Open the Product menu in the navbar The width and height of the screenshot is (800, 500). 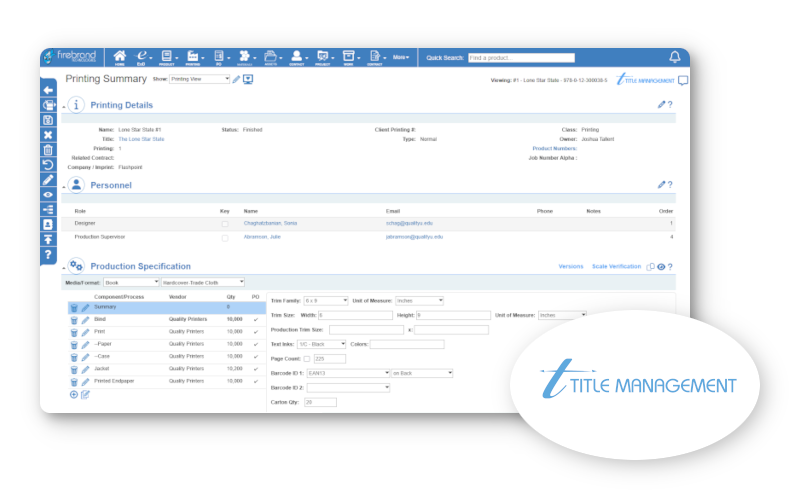pos(168,58)
